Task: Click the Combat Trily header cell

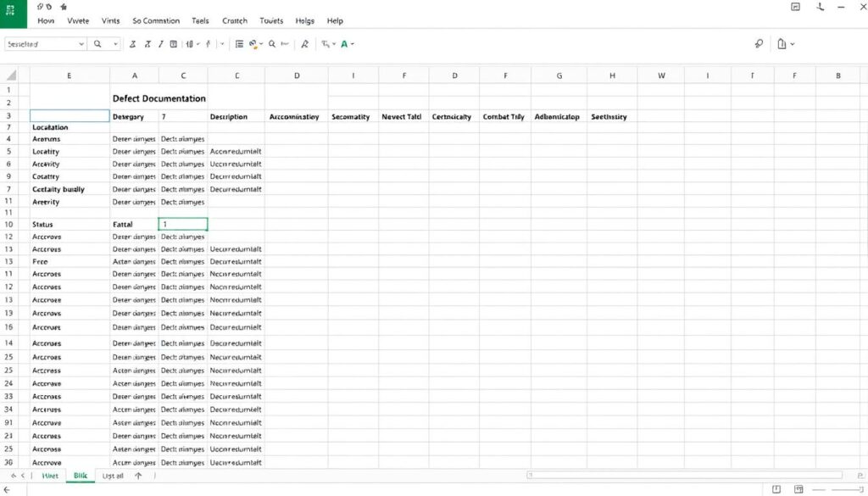Action: (x=505, y=116)
